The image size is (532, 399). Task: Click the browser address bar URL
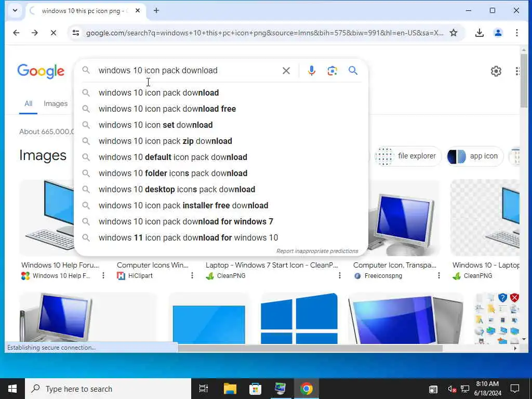[264, 33]
